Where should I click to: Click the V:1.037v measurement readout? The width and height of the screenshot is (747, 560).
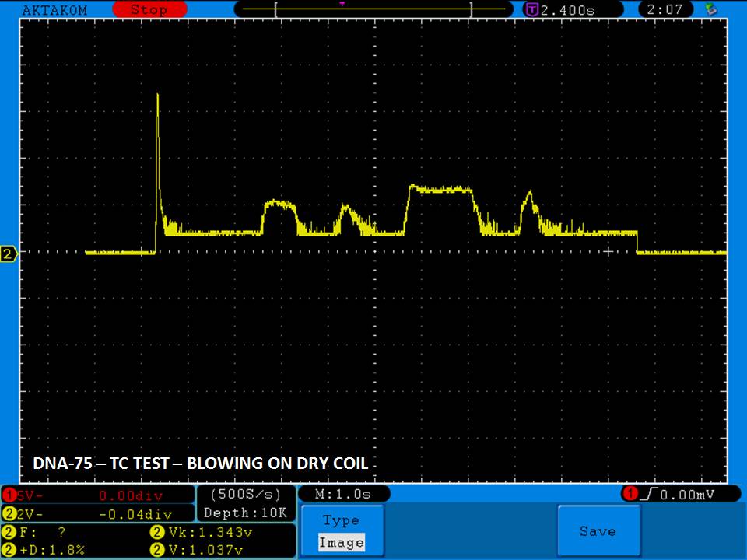tap(199, 550)
